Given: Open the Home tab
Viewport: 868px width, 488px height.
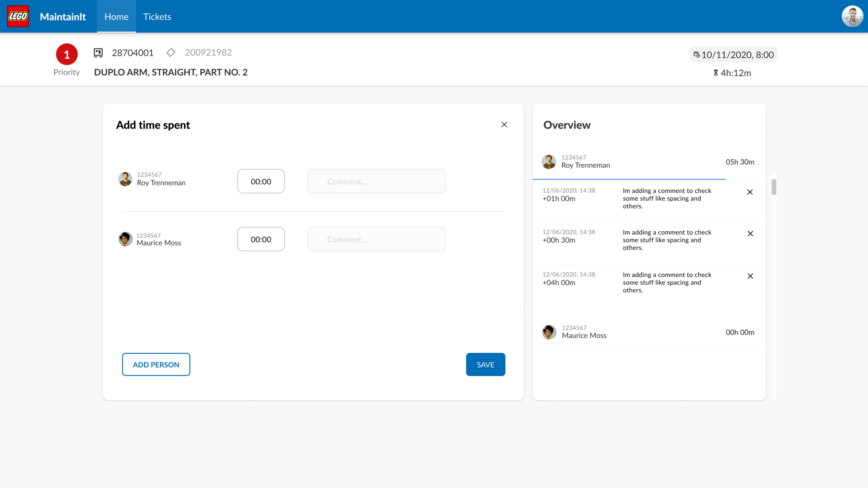Looking at the screenshot, I should (x=116, y=16).
